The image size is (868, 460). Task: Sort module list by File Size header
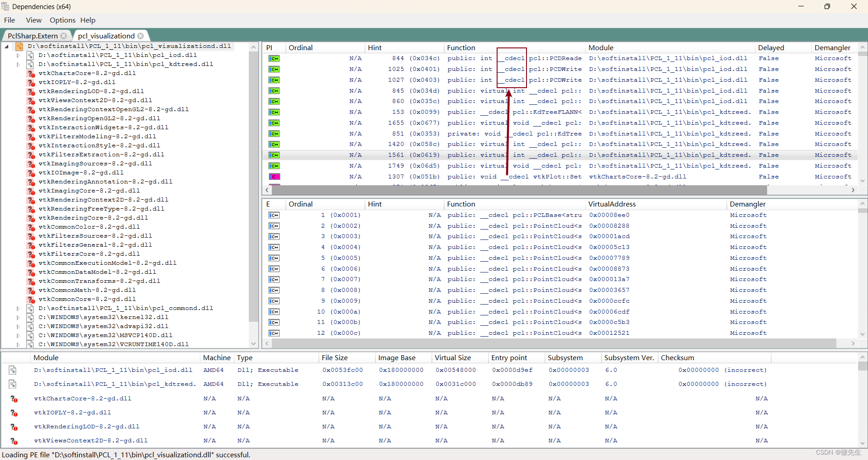point(347,357)
